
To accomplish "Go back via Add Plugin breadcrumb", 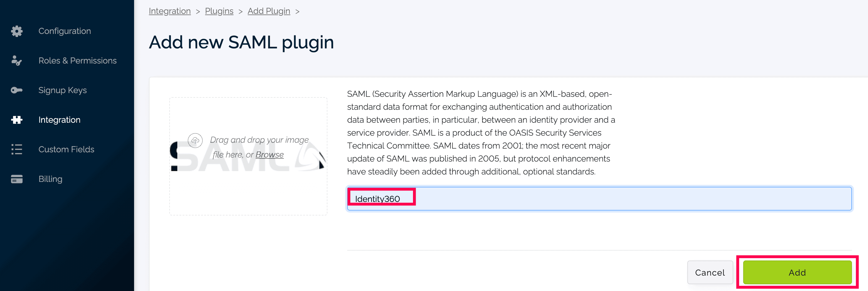I will 268,11.
